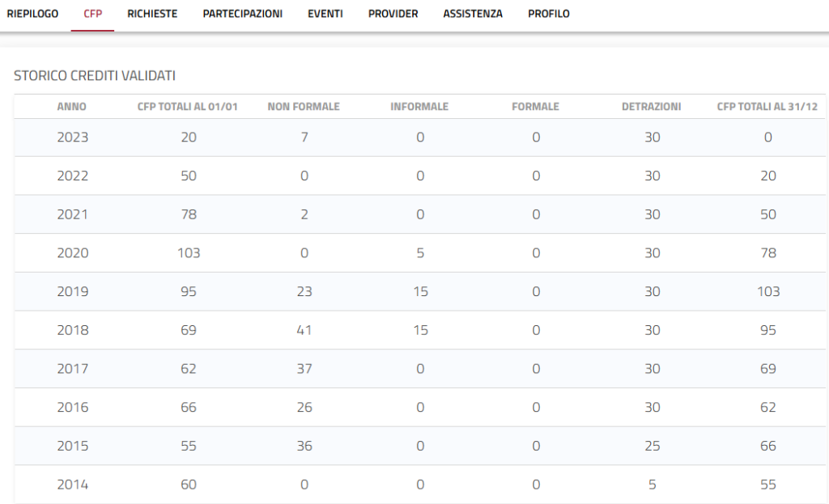Click the 2015 non formale value 36
Viewport: 829px width, 504px height.
coord(304,446)
